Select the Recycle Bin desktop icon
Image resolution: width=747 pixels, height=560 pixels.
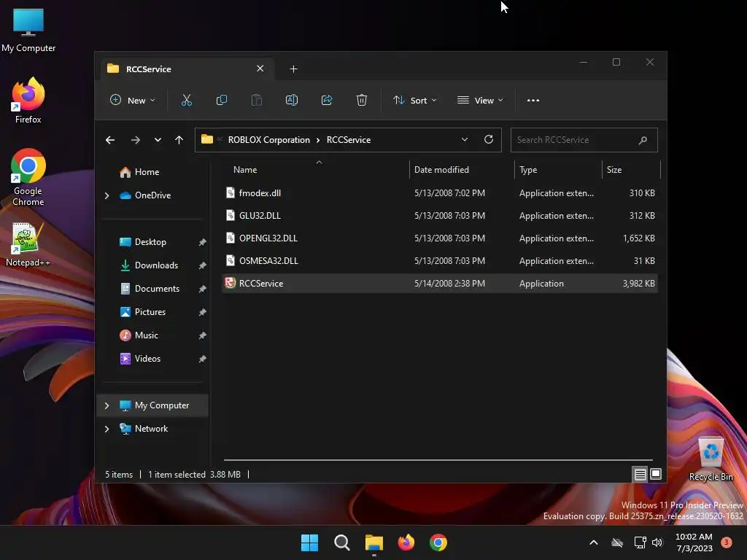(x=711, y=459)
